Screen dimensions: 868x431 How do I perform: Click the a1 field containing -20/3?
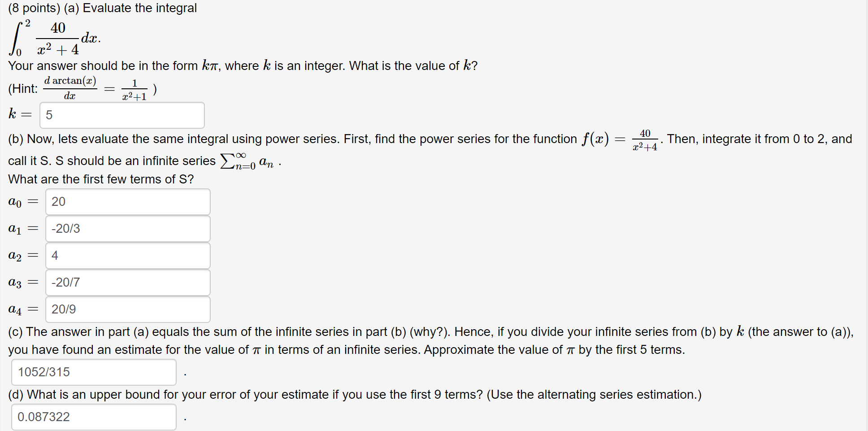[x=127, y=229]
